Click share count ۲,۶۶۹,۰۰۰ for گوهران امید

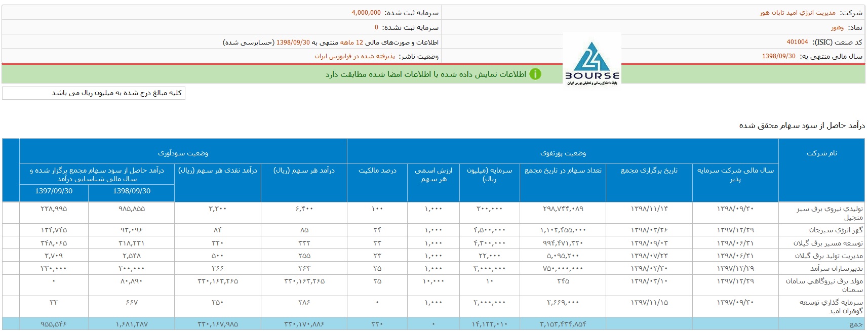point(563,302)
